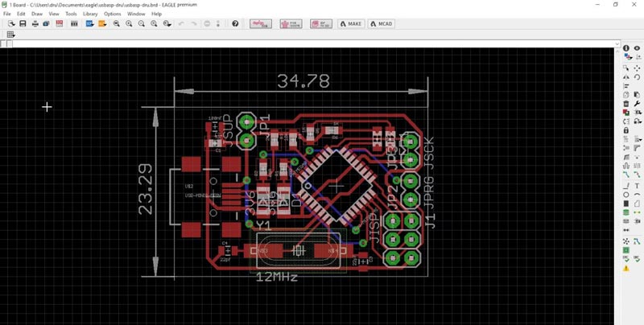The width and height of the screenshot is (644, 325).
Task: Open the zoom select dropdown
Action: (167, 24)
